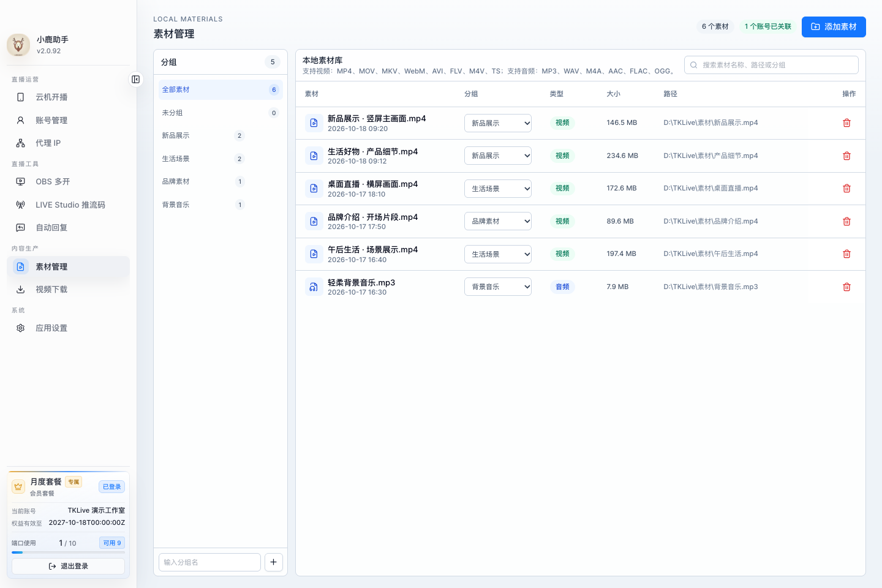Go to 代理 IP page

pyautogui.click(x=69, y=143)
